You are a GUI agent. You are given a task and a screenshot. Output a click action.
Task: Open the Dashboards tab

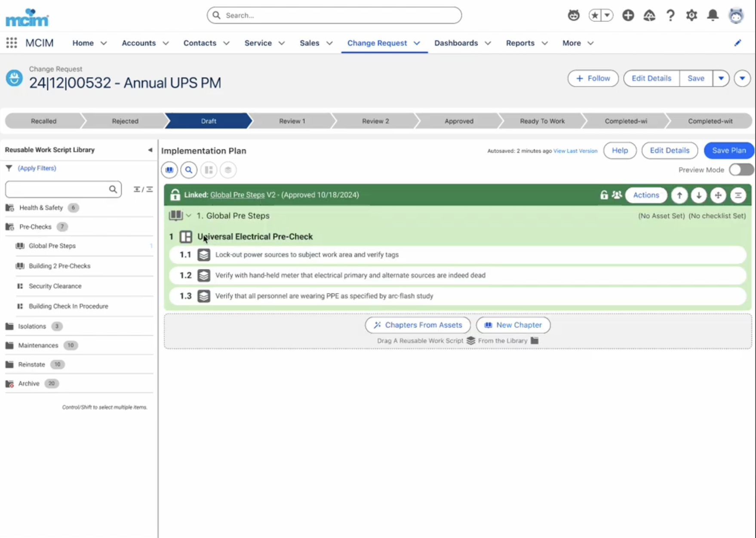click(456, 43)
